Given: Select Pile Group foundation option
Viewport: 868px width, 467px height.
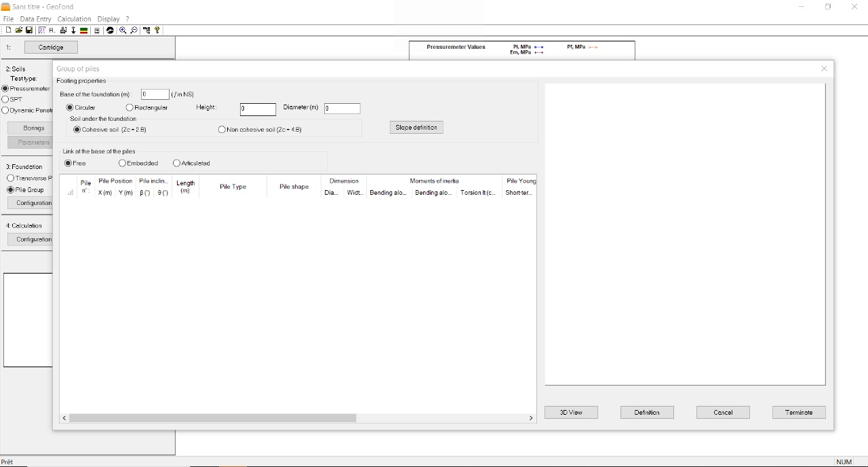Looking at the screenshot, I should pos(26,189).
